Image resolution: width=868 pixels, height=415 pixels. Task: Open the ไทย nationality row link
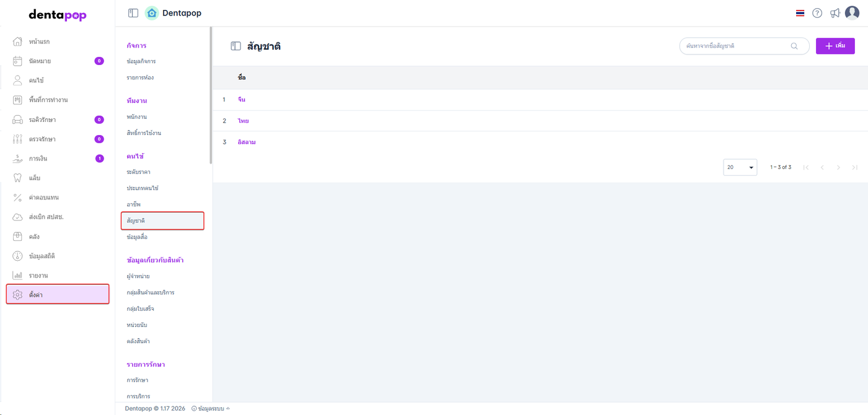(x=243, y=121)
